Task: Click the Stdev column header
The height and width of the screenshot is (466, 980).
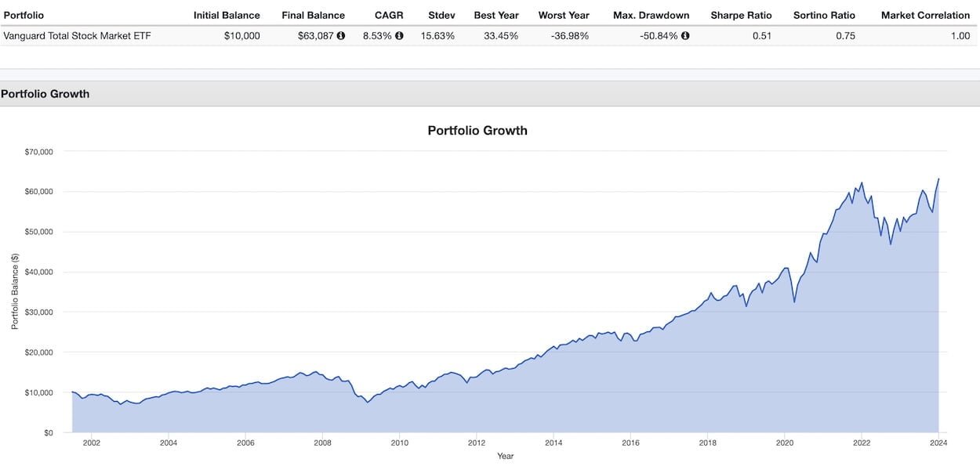Action: (441, 15)
